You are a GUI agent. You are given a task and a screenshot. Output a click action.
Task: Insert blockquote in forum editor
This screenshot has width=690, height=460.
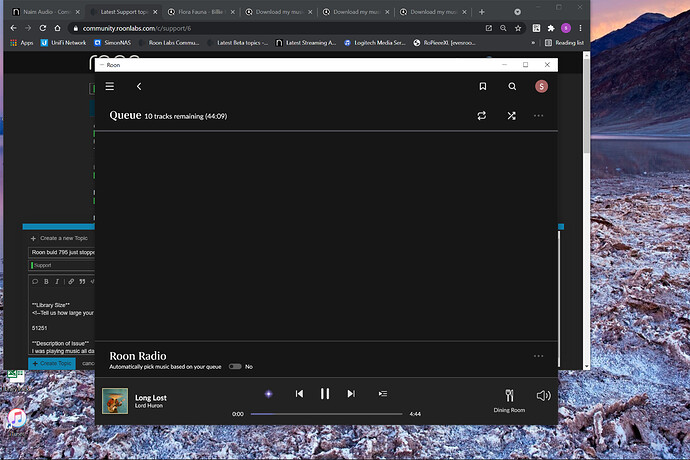(x=82, y=282)
